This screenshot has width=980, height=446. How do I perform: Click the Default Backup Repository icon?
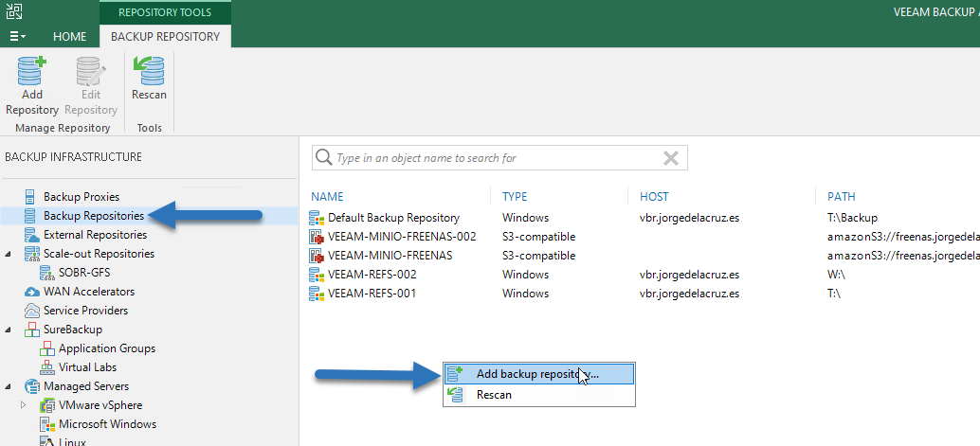317,218
